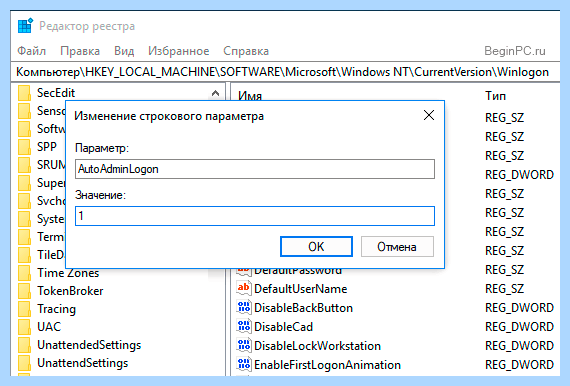Select the UnattendSettings folder icon
Image resolution: width=570 pixels, height=386 pixels.
pos(24,363)
